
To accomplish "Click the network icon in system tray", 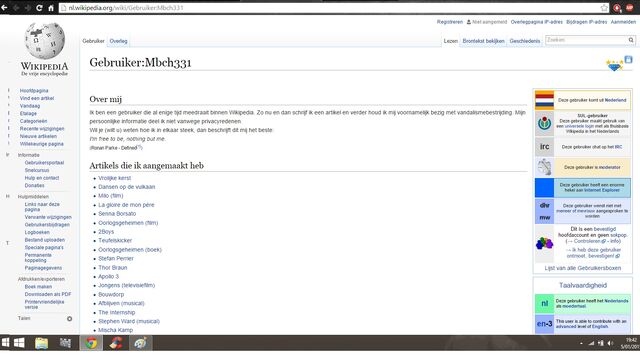I will coord(591,343).
